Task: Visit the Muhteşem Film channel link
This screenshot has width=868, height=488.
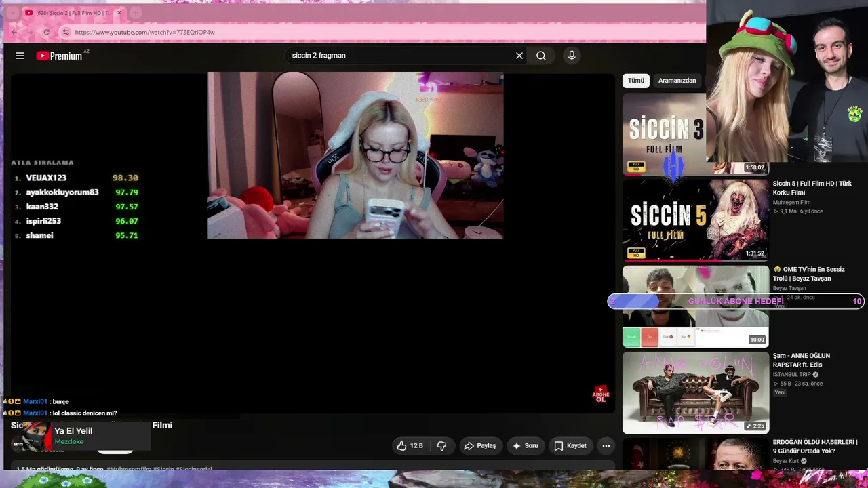Action: coord(791,202)
